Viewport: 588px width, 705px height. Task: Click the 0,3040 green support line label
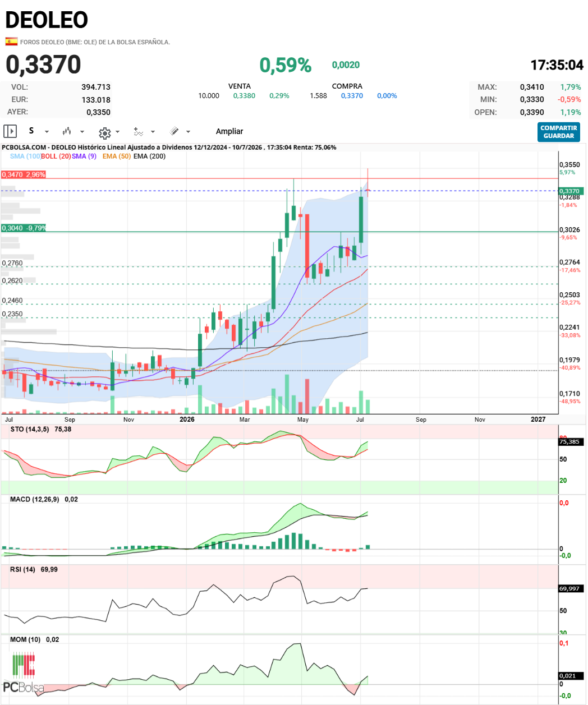click(24, 228)
